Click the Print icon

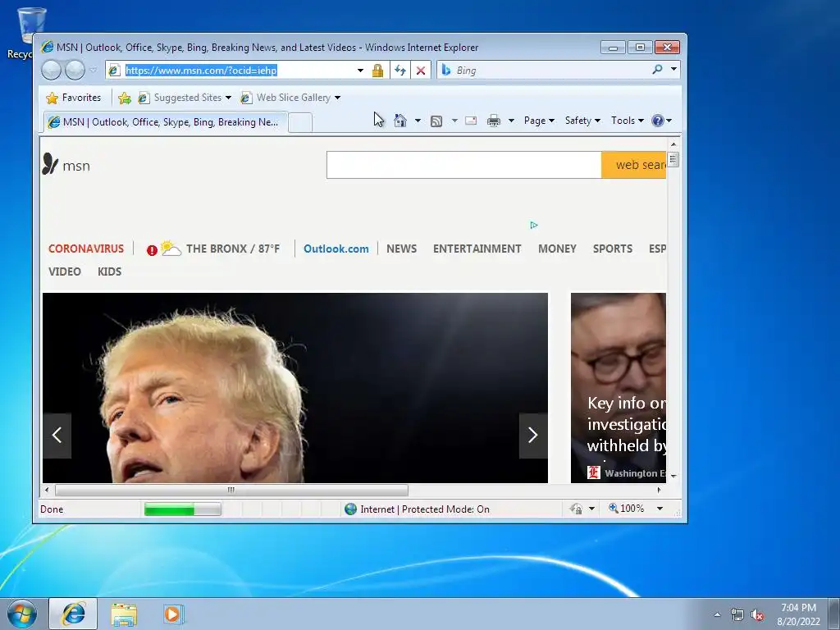point(493,121)
